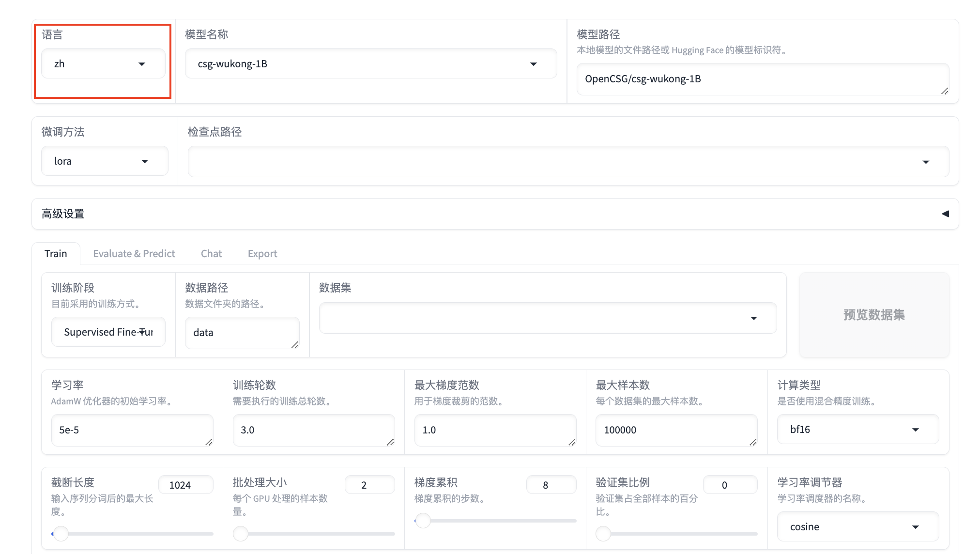Viewport: 980px width, 555px height.
Task: Click the dataset dropdown arrow icon
Action: tap(753, 318)
